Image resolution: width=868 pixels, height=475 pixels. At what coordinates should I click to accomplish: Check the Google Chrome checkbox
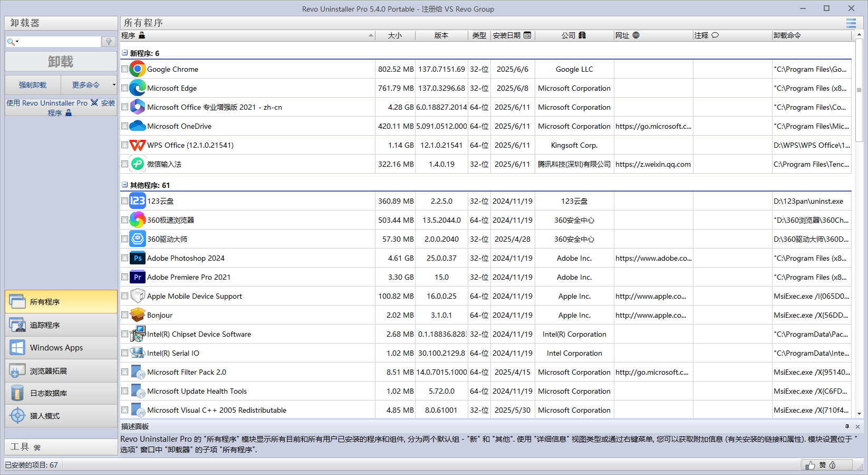pos(125,69)
